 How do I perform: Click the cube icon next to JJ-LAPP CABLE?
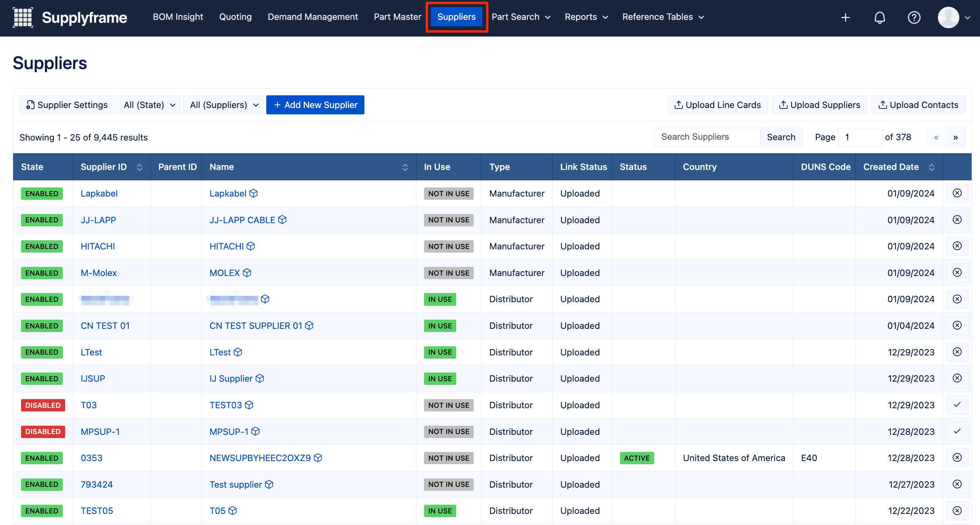click(282, 220)
